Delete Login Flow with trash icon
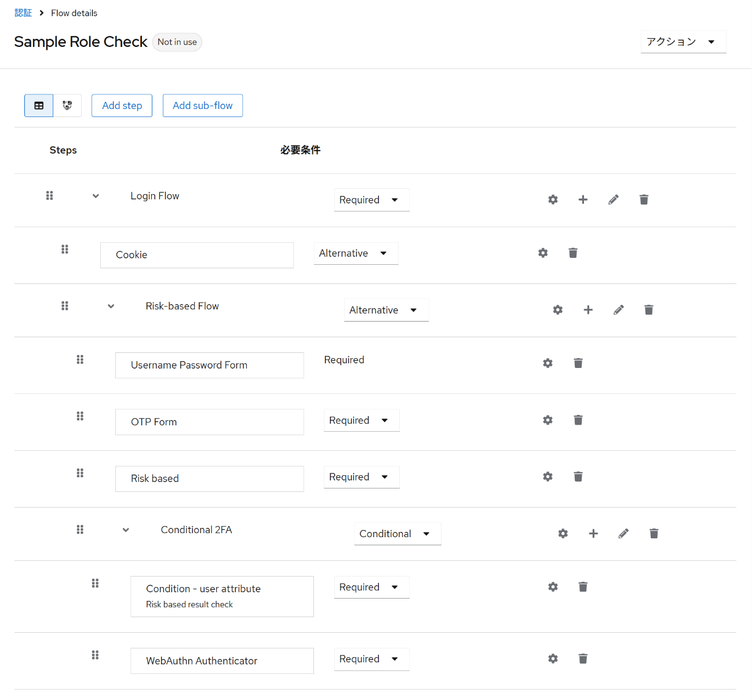 coord(644,199)
